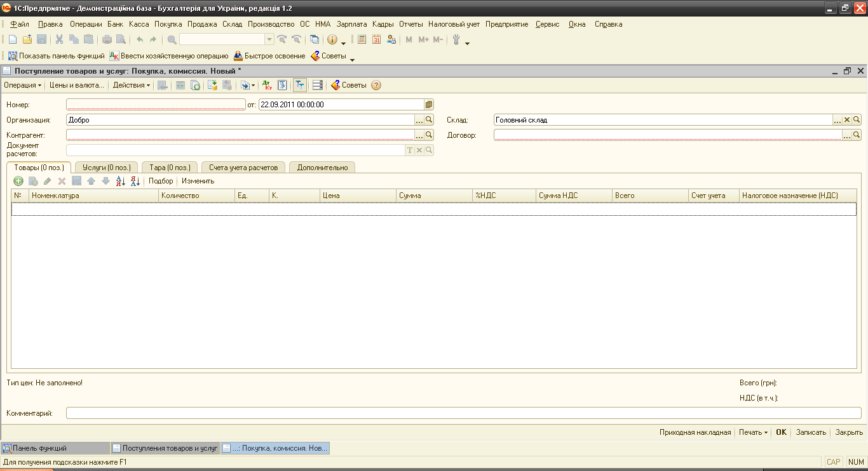Click Показать панель функций button
This screenshot has height=471, width=868.
pos(56,56)
